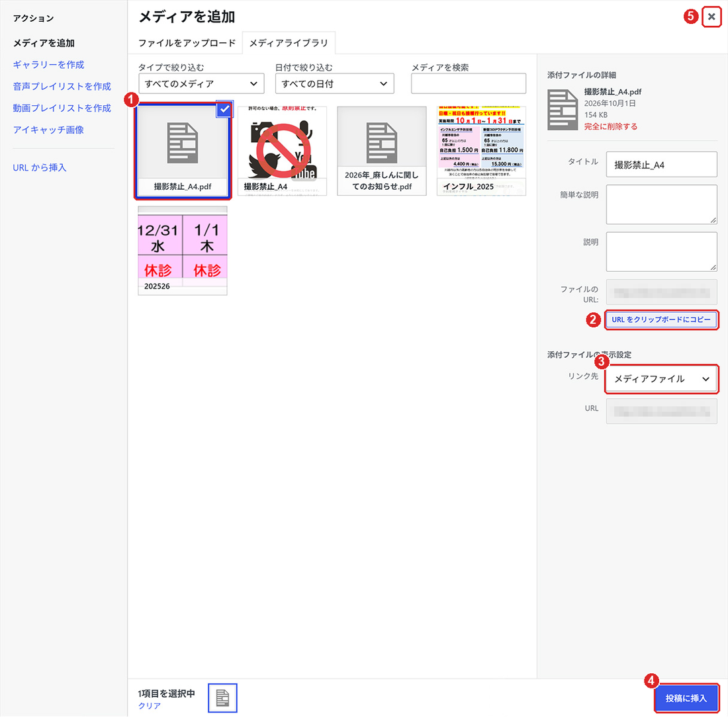Select the 撮影禁止_A4.pdf document thumbnail
The height and width of the screenshot is (717, 728).
[183, 151]
